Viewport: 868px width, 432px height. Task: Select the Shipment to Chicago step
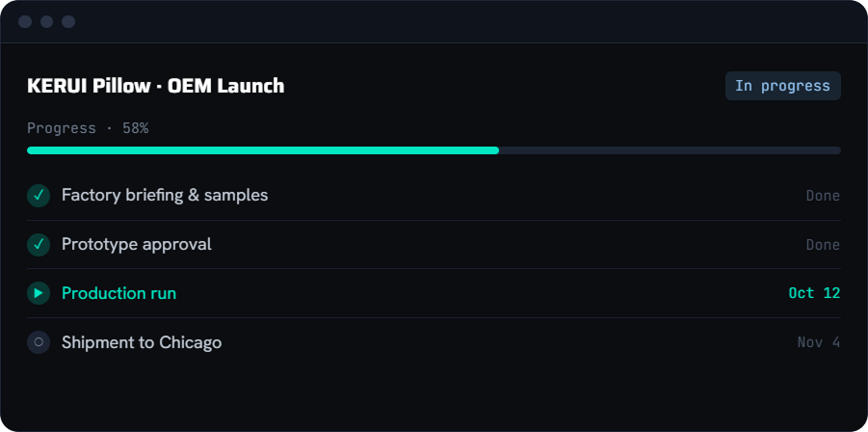(434, 342)
